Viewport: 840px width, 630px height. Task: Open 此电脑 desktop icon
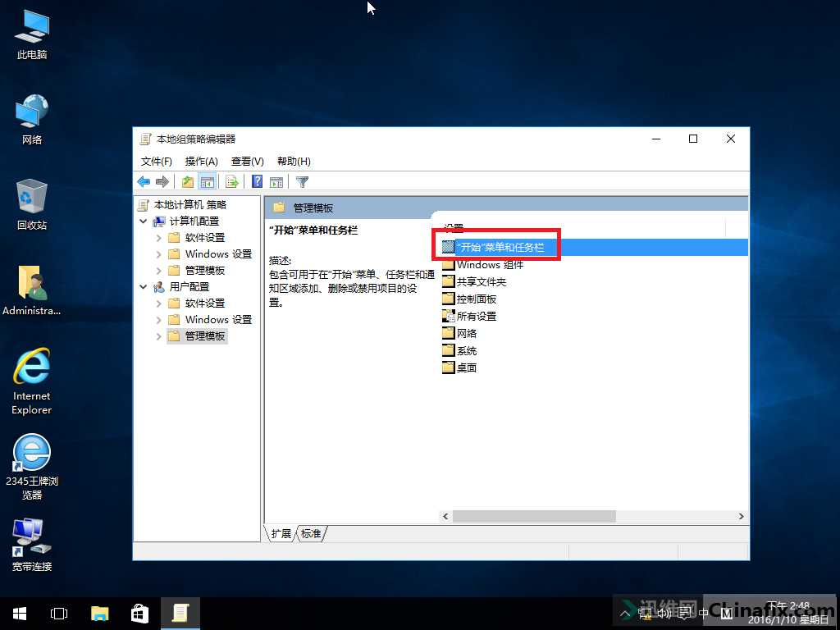point(32,34)
